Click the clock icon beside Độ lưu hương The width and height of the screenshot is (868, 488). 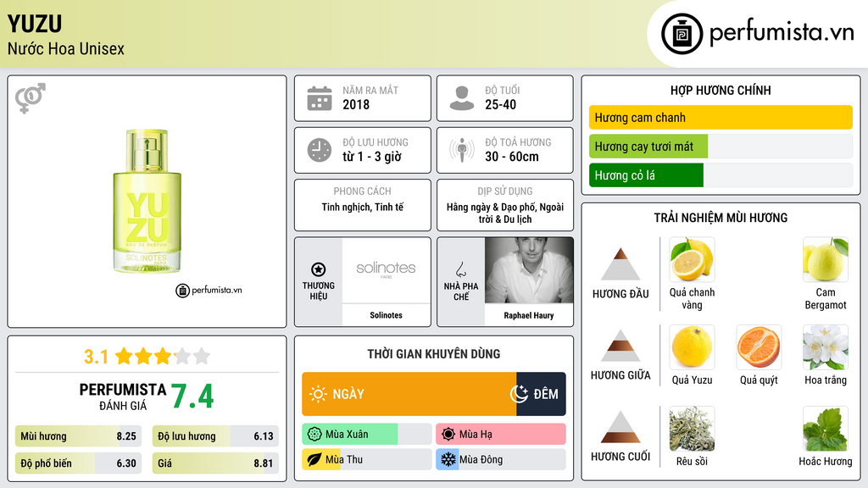point(320,150)
